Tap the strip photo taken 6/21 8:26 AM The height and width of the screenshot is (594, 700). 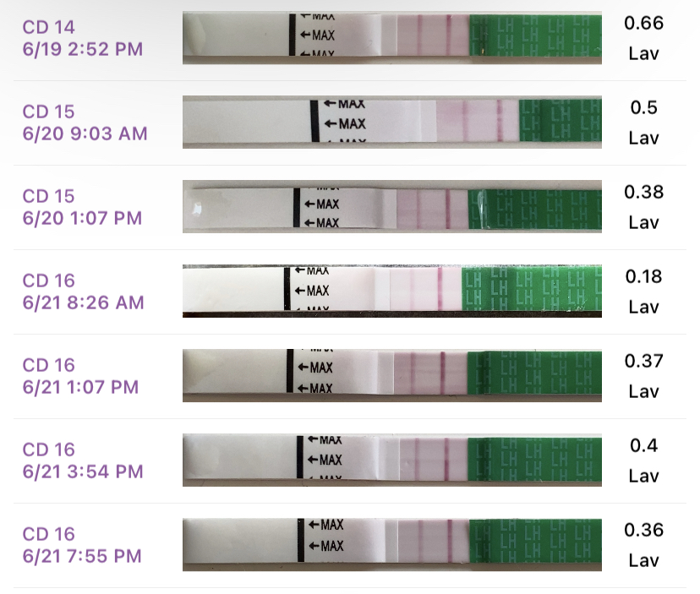pos(392,292)
